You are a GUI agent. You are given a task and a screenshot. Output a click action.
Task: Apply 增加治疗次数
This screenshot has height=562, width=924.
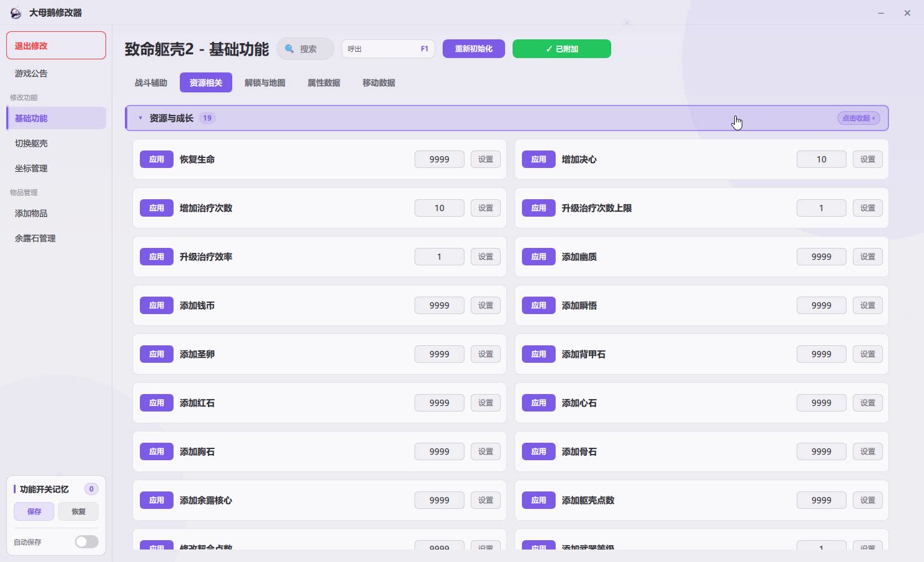pyautogui.click(x=157, y=208)
